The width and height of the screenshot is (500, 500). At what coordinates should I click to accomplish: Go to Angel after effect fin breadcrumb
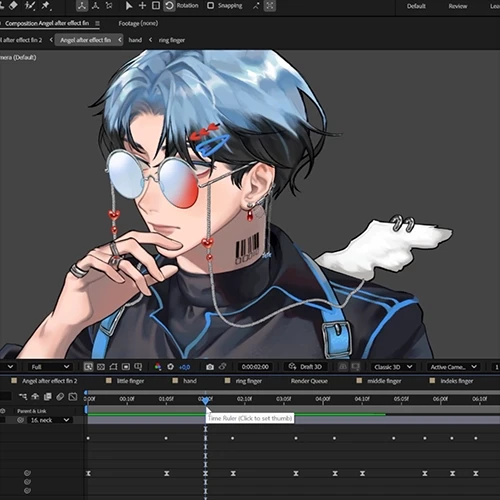(85, 40)
